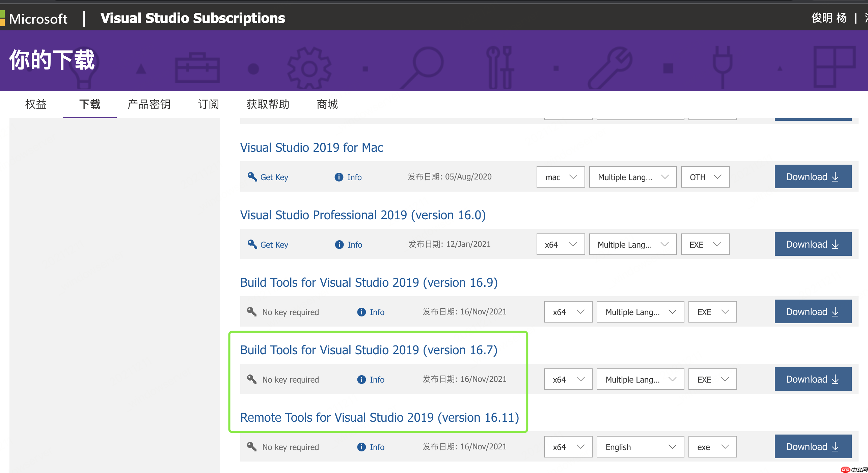Open the Remote Tools for Visual Studio 2019 link
The image size is (868, 473).
tap(379, 417)
